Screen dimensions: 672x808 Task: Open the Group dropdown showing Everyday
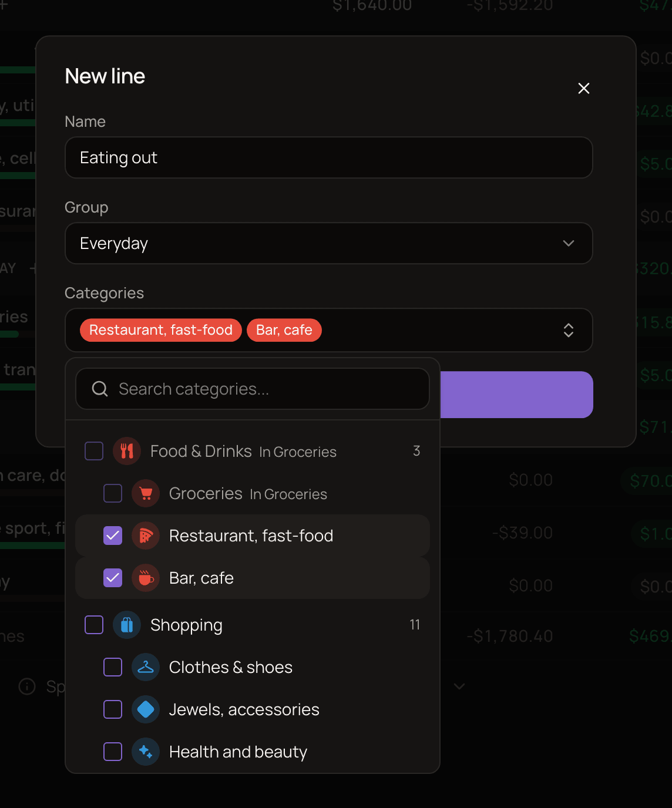(x=329, y=243)
